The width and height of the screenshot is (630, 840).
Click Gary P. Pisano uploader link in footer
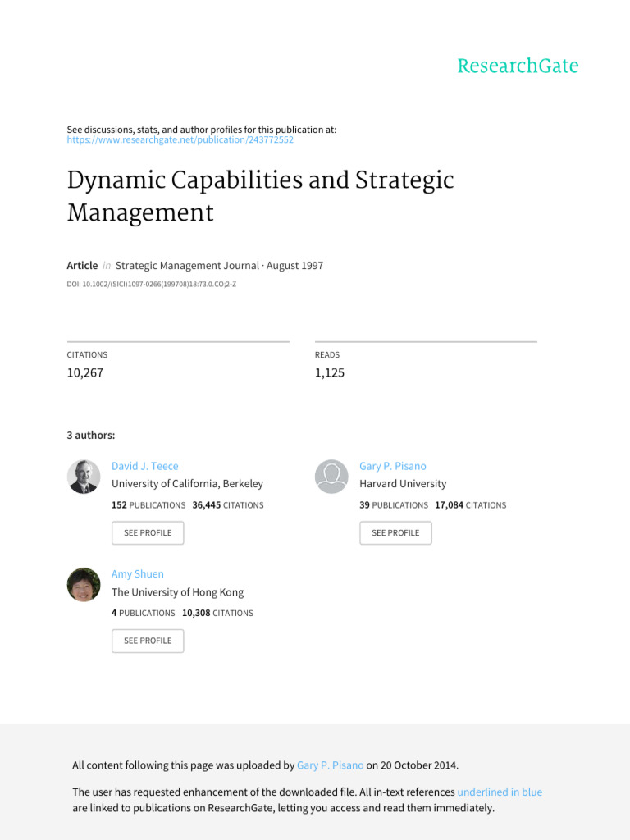tap(330, 765)
